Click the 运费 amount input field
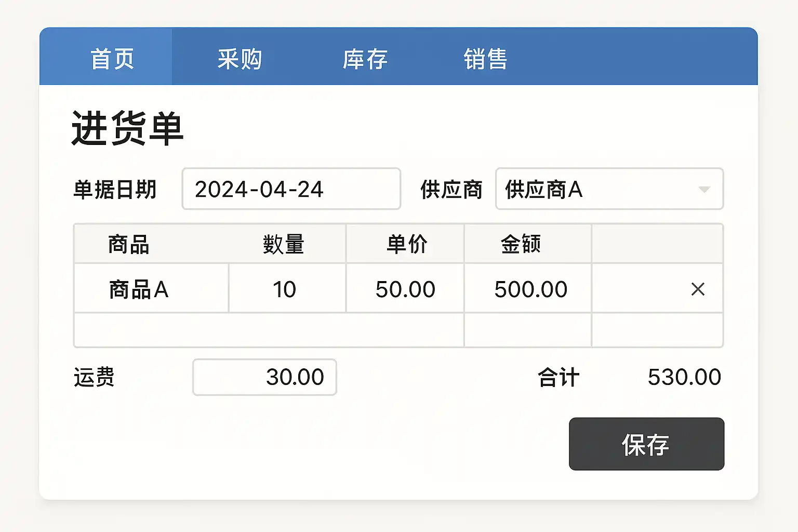Image resolution: width=798 pixels, height=532 pixels. coord(264,377)
